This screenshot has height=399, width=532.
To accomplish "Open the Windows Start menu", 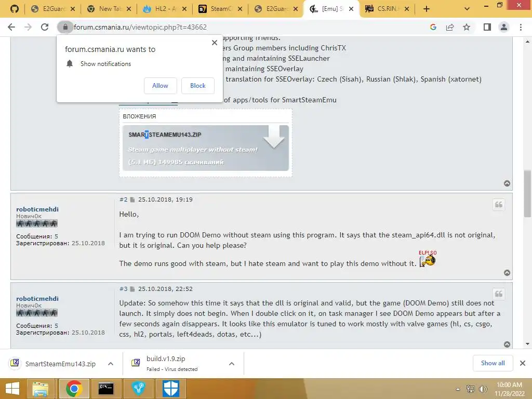I will [12, 389].
